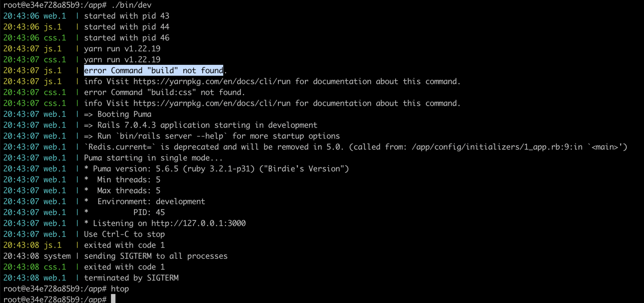Click the './bin/dev' command on first line
This screenshot has width=644, height=303.
point(131,5)
